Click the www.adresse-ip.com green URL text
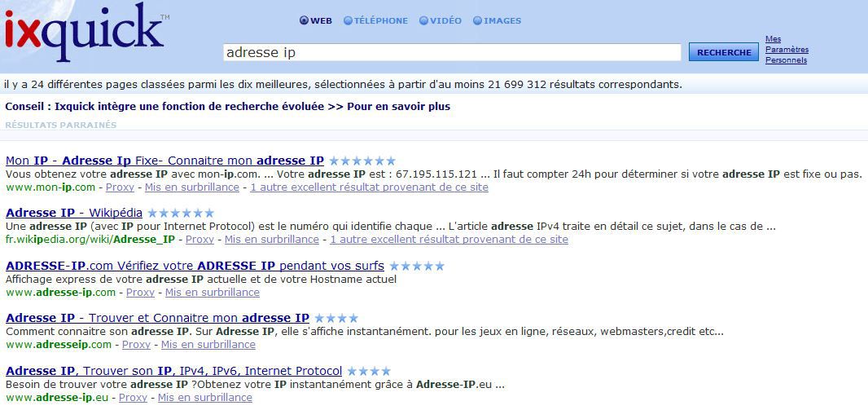 tap(61, 292)
